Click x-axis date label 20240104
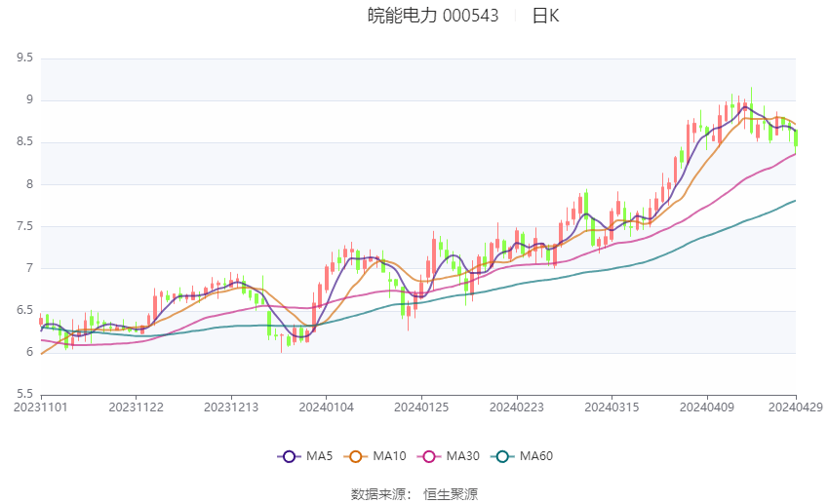Viewport: 829px width, 504px height. pos(326,407)
